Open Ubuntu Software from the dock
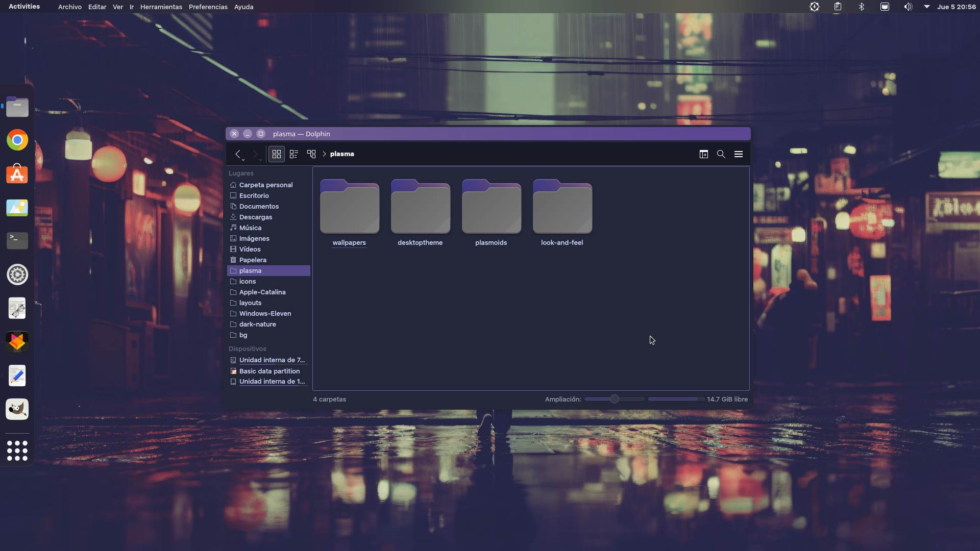The height and width of the screenshot is (551, 980). [x=17, y=173]
